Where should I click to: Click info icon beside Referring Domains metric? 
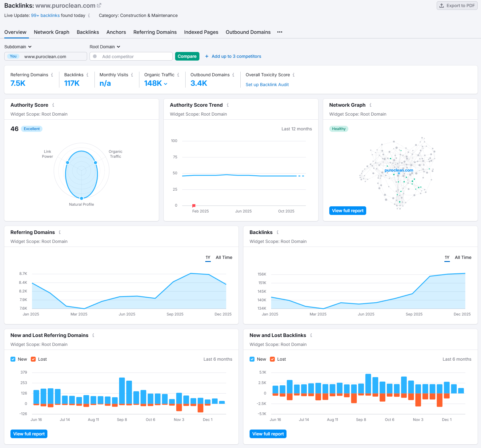tap(52, 75)
